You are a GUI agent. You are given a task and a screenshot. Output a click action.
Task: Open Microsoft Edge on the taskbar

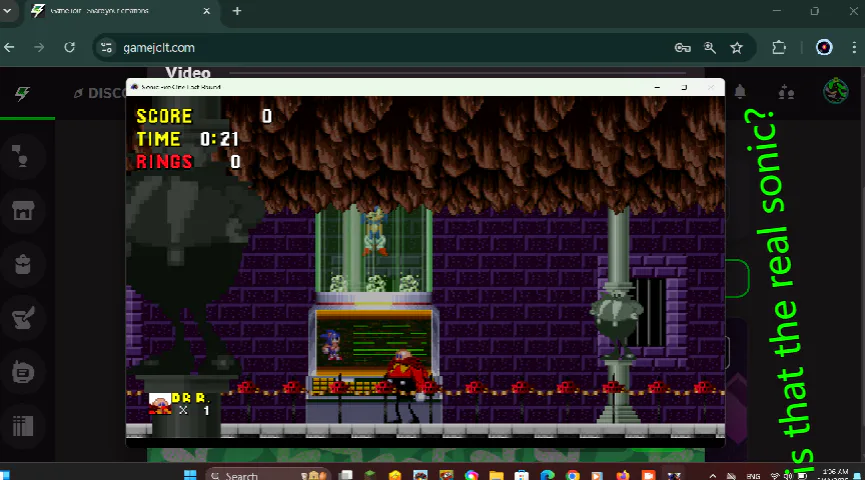547,475
